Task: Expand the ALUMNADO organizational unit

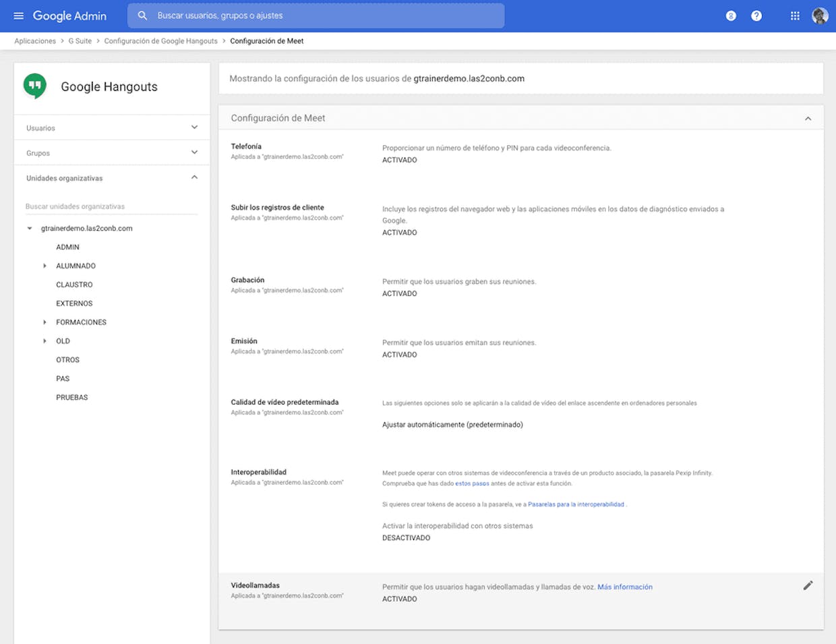Action: pyautogui.click(x=44, y=266)
